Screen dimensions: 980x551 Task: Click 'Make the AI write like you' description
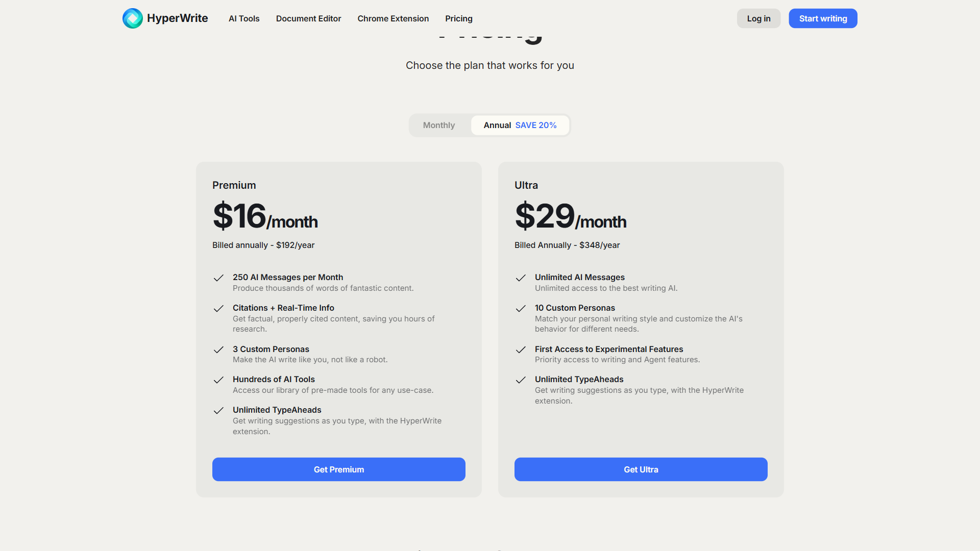click(310, 360)
